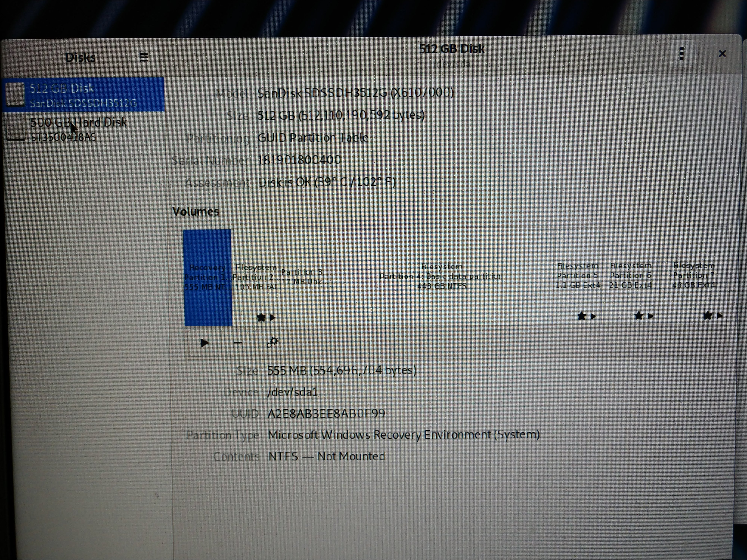Click the UUID value A2E8AB3EE8AB0F99
The width and height of the screenshot is (747, 560).
click(x=327, y=413)
